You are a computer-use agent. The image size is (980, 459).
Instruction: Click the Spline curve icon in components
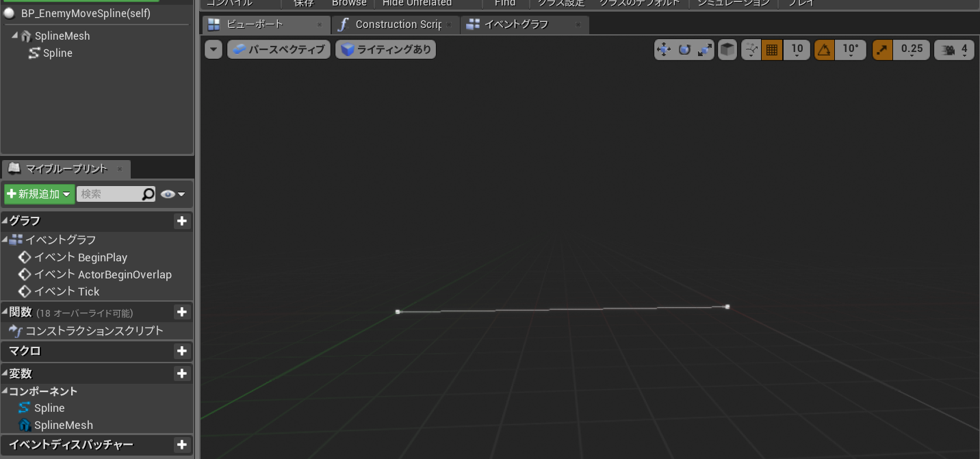(34, 53)
